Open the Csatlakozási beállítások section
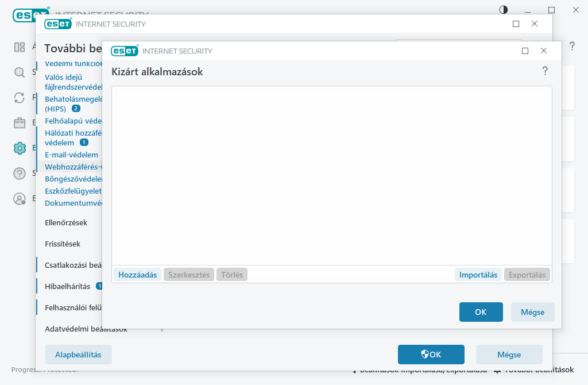588x385 pixels. [73, 265]
